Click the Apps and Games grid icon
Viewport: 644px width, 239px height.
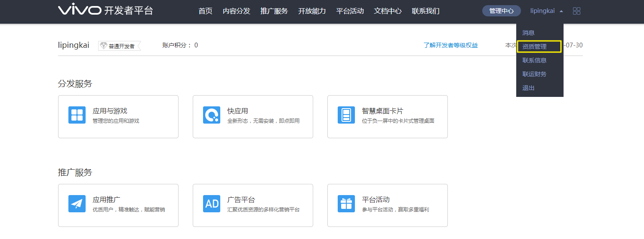(x=77, y=115)
